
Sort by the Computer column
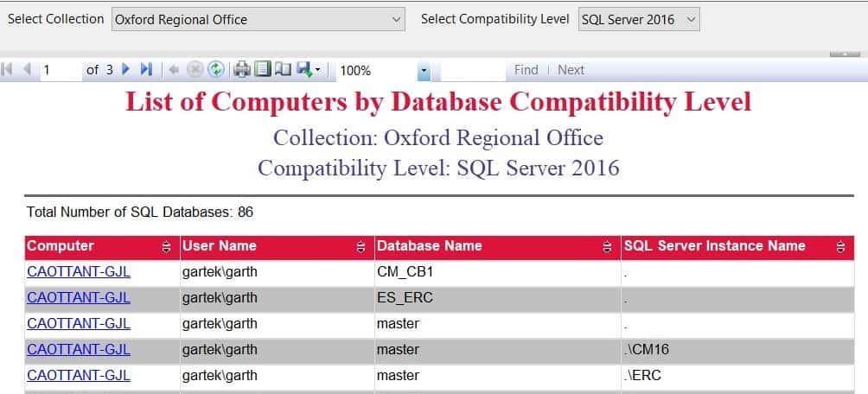pyautogui.click(x=166, y=247)
